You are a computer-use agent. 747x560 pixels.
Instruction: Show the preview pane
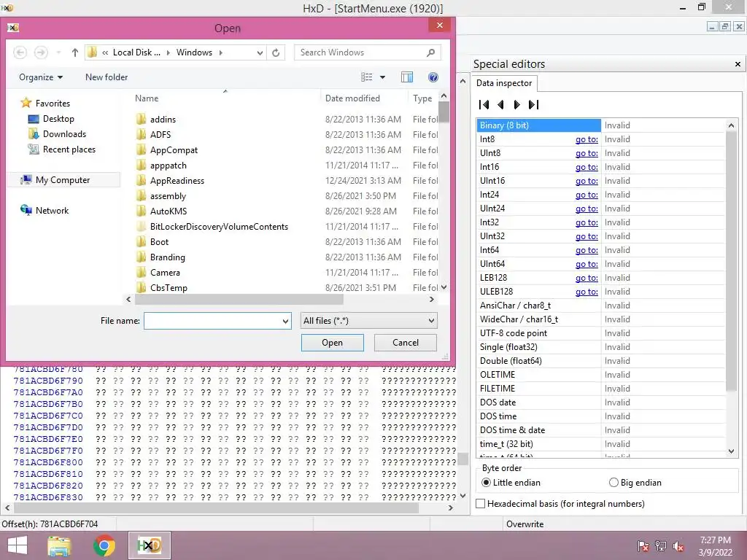[x=407, y=77]
